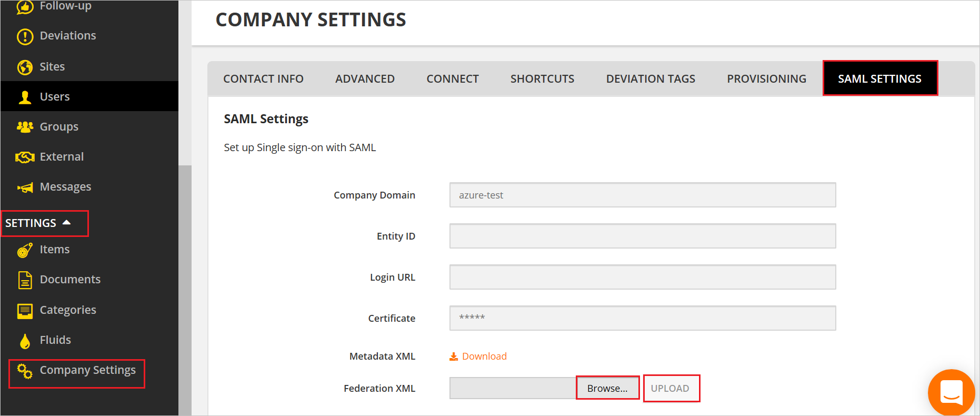Click the Download metadata arrow icon
This screenshot has width=980, height=416.
click(x=454, y=356)
